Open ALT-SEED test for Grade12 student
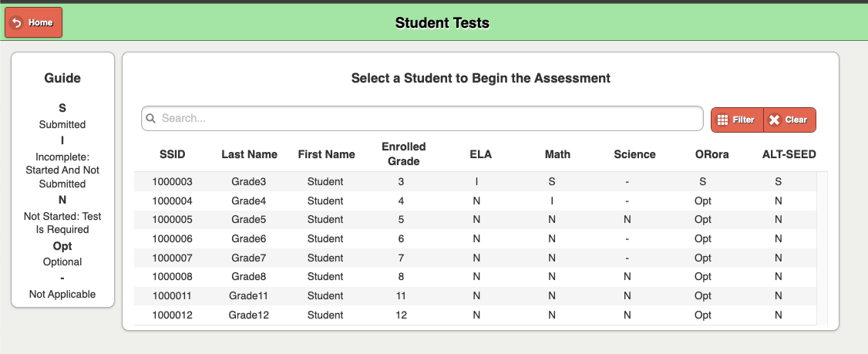This screenshot has width=868, height=354. pyautogui.click(x=778, y=315)
